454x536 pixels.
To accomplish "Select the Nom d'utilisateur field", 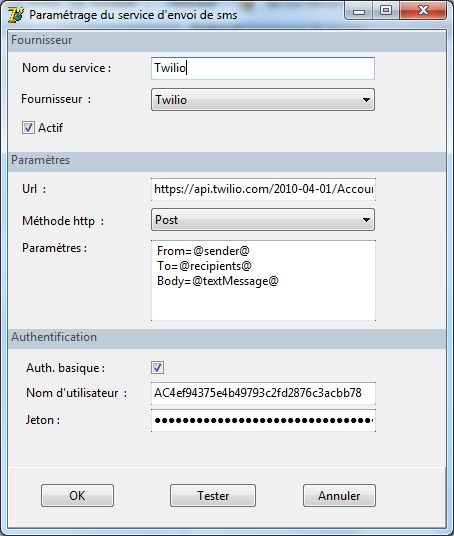I will tap(263, 393).
